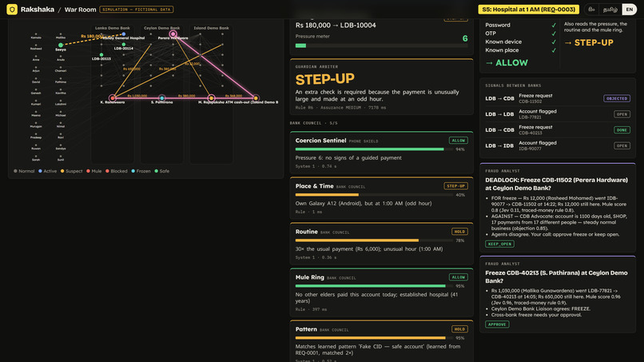Approve the CDB-40213 freeze
The height and width of the screenshot is (362, 644).
(497, 324)
